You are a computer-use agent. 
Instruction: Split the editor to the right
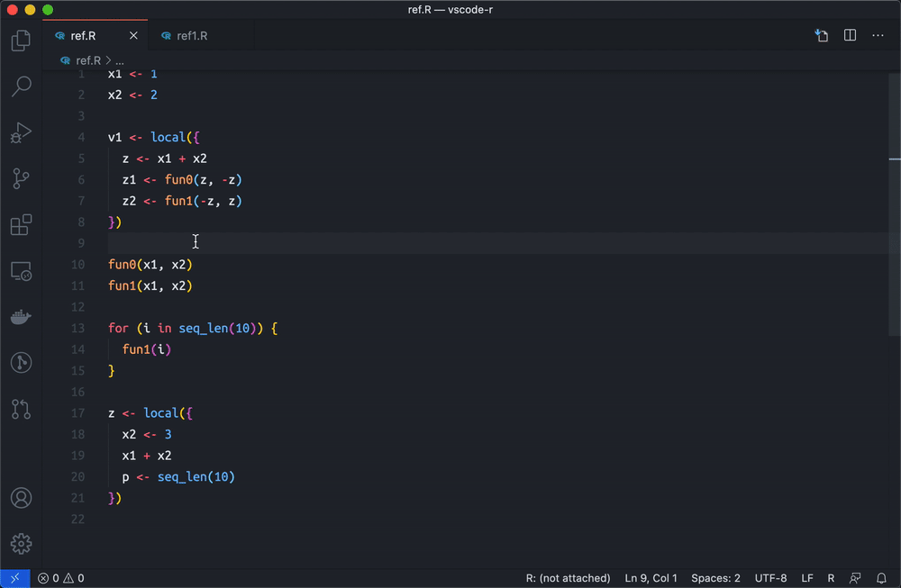tap(850, 35)
